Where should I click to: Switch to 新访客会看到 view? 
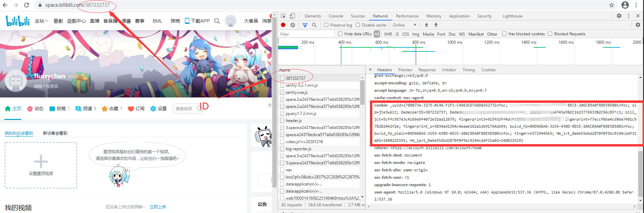point(55,133)
